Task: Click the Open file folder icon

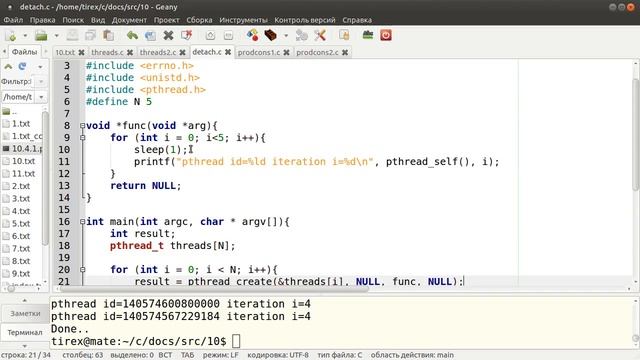Action: [x=41, y=36]
